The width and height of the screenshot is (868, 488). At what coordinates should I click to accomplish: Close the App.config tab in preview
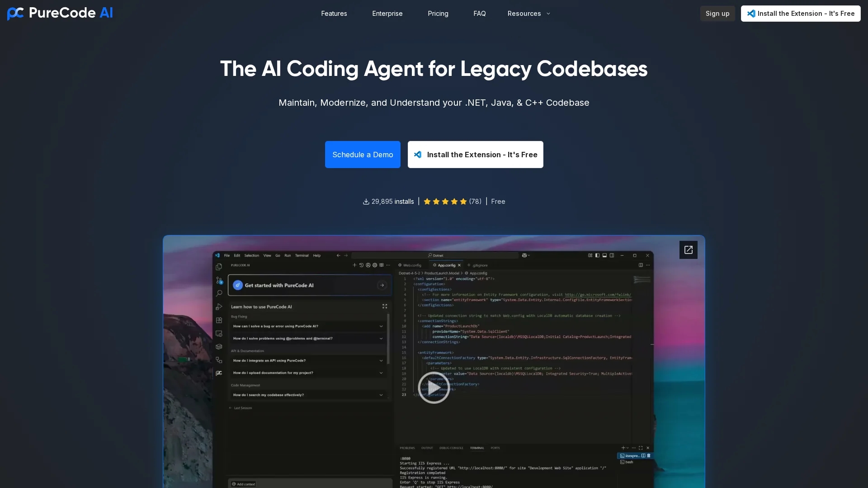(x=459, y=265)
